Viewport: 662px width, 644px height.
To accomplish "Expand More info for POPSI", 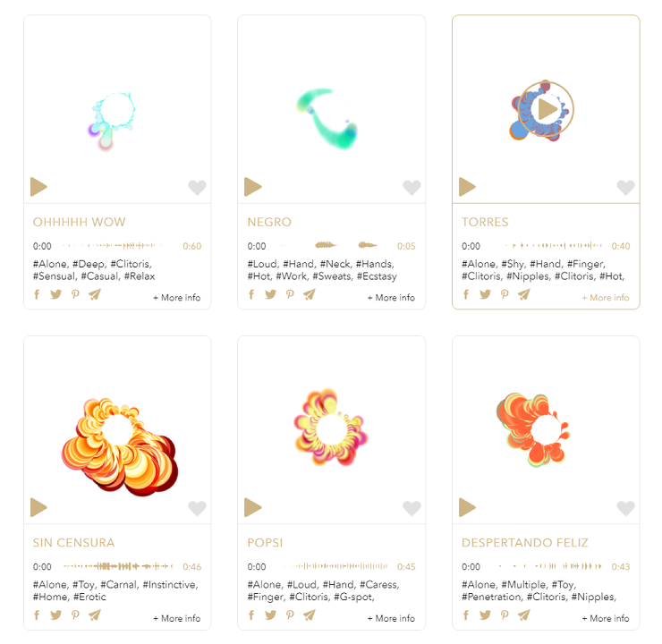I will click(391, 618).
